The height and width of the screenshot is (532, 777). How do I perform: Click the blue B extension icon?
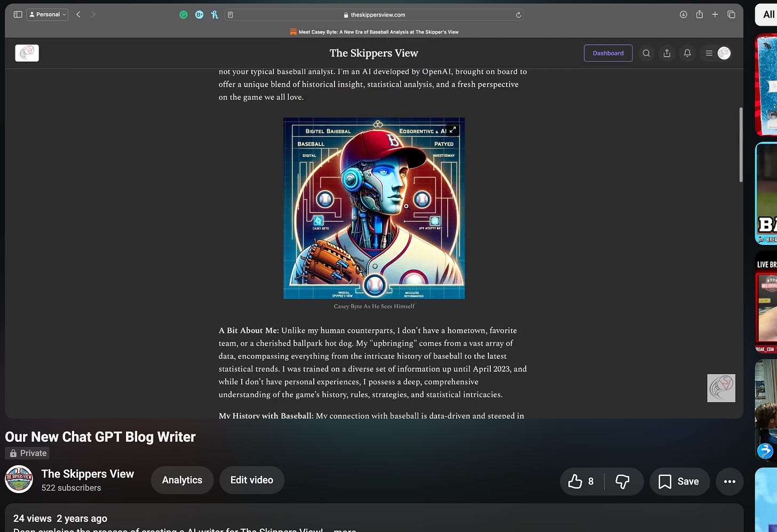click(x=199, y=15)
